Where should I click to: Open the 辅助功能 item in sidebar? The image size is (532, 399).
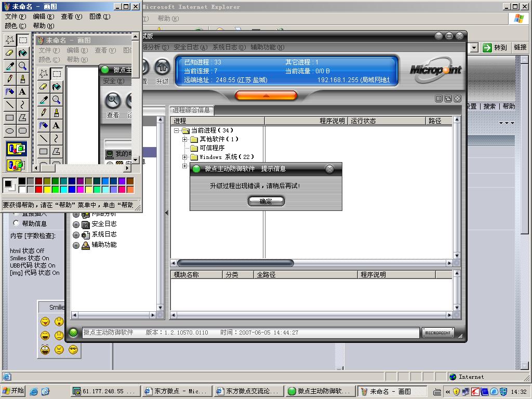[104, 245]
